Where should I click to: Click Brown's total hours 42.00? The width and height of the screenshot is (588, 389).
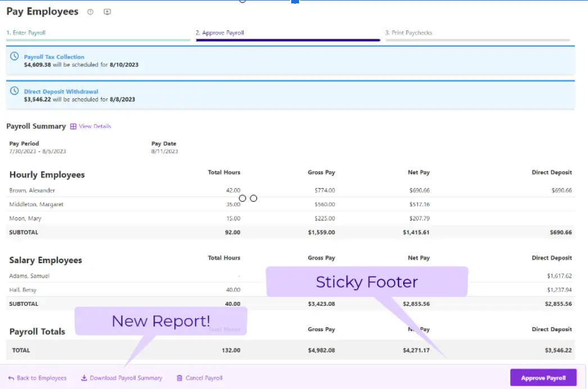pos(233,191)
